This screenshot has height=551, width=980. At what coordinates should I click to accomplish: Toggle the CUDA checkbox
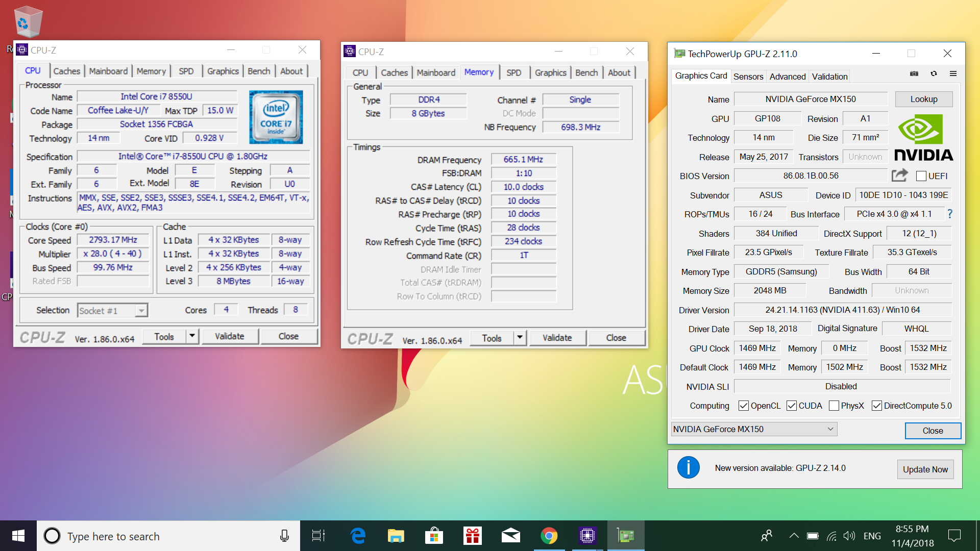click(x=792, y=406)
